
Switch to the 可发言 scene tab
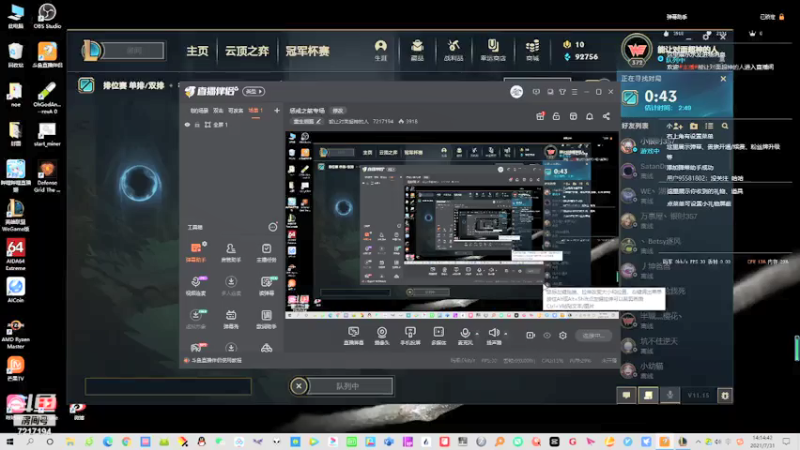coord(235,110)
